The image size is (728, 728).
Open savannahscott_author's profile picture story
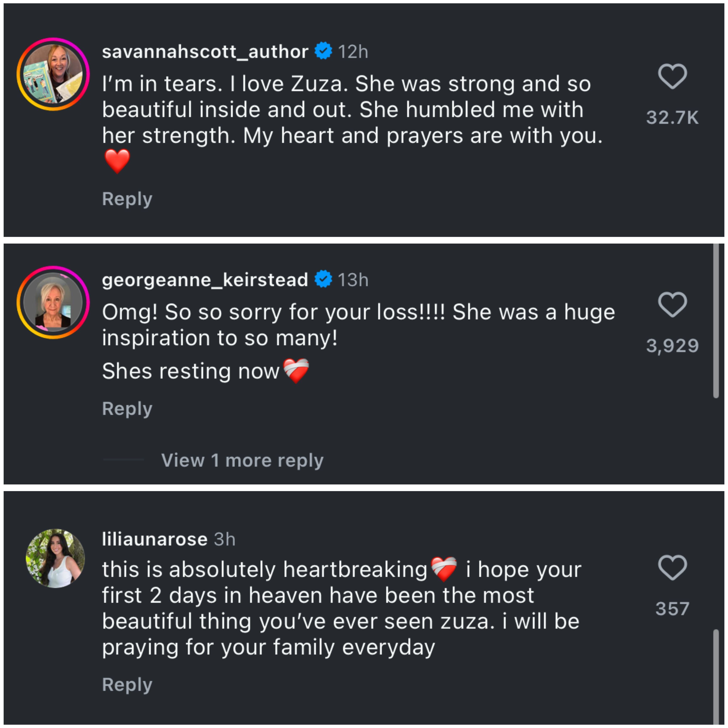[53, 74]
